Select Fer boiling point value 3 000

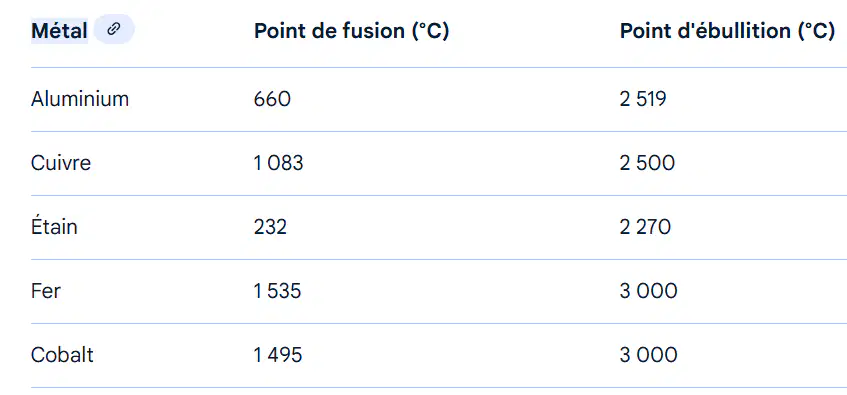pos(648,291)
